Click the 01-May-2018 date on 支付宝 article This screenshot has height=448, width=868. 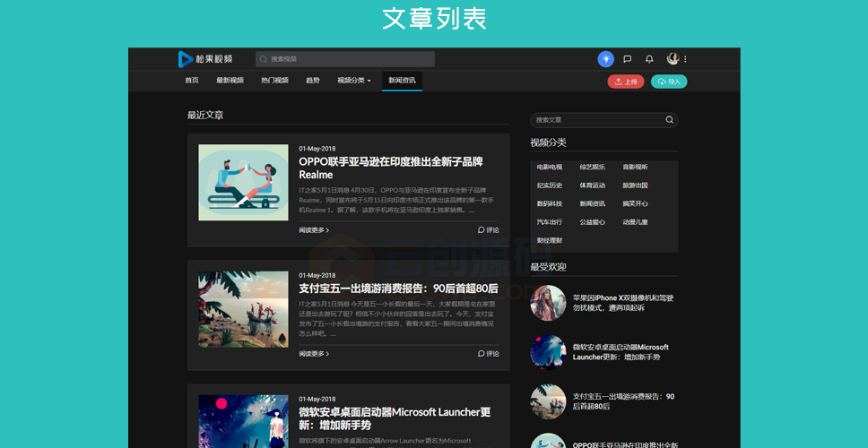click(x=317, y=275)
